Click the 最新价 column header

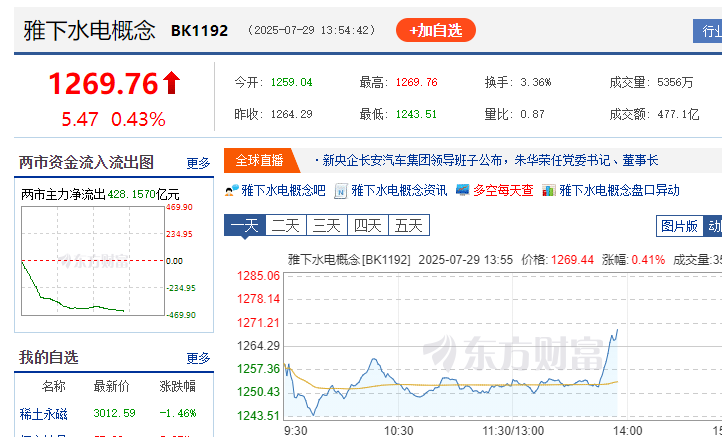111,386
